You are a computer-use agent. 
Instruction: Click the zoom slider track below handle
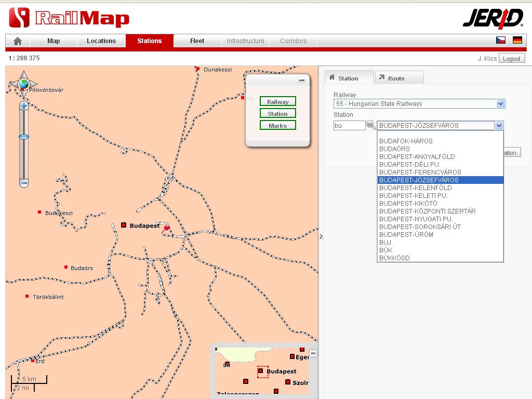(24, 159)
